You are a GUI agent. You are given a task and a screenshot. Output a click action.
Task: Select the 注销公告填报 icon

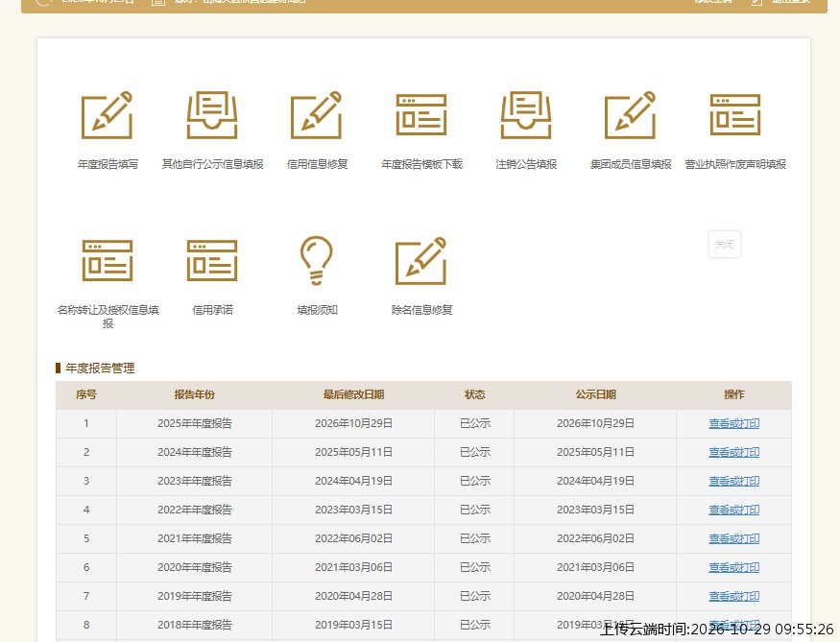(526, 115)
